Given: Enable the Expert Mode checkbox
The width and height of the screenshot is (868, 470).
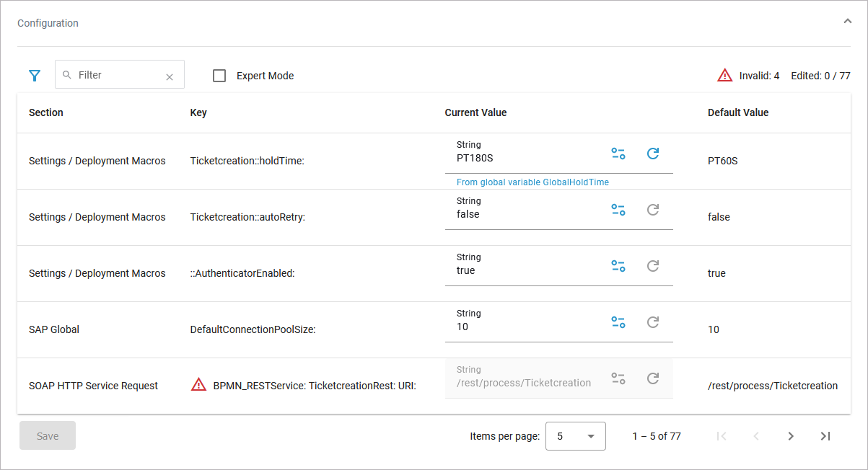Looking at the screenshot, I should tap(219, 76).
